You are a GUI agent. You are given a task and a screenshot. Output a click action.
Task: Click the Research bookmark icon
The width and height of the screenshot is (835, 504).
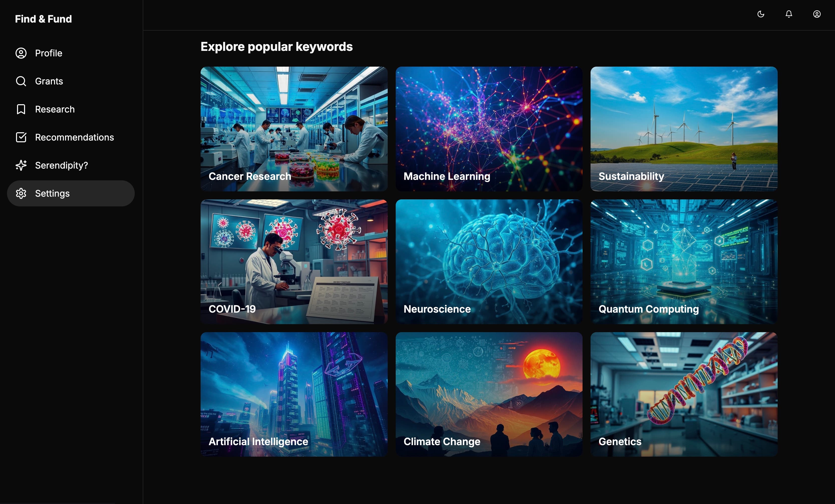tap(21, 109)
